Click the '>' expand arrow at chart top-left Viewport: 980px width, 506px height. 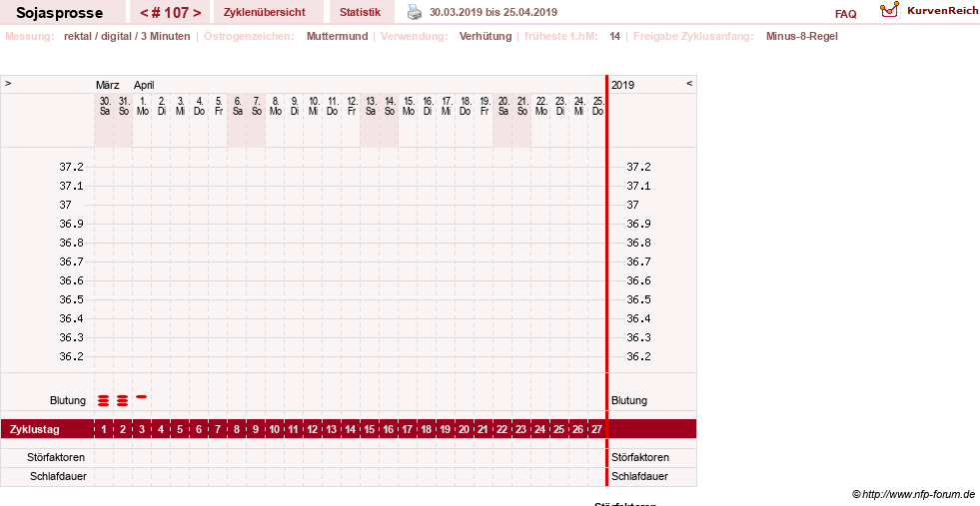tap(8, 83)
